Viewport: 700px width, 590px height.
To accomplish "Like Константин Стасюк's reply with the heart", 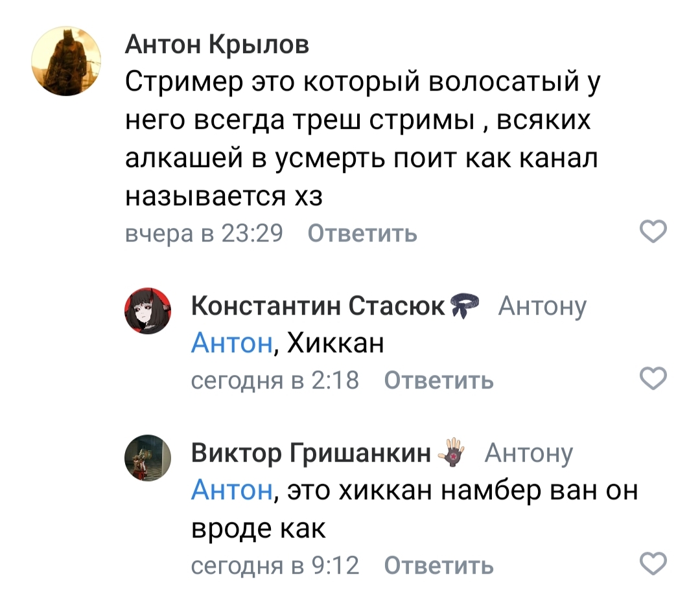I will point(653,378).
